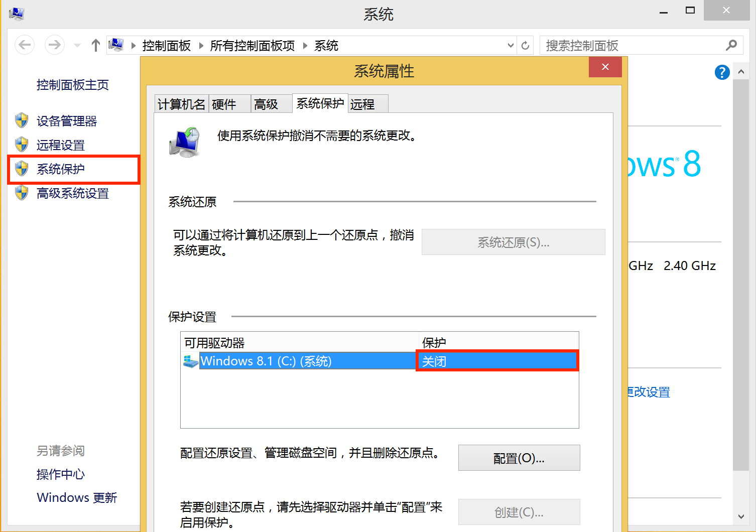Open 控制面板主页 link
Screen dimensions: 756x532
coord(73,85)
